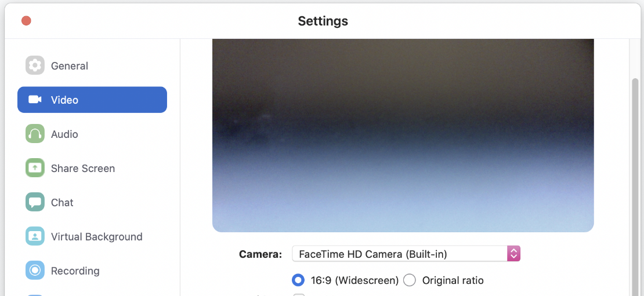644x296 pixels.
Task: Click the Share Screen arrow icon
Action: [35, 168]
